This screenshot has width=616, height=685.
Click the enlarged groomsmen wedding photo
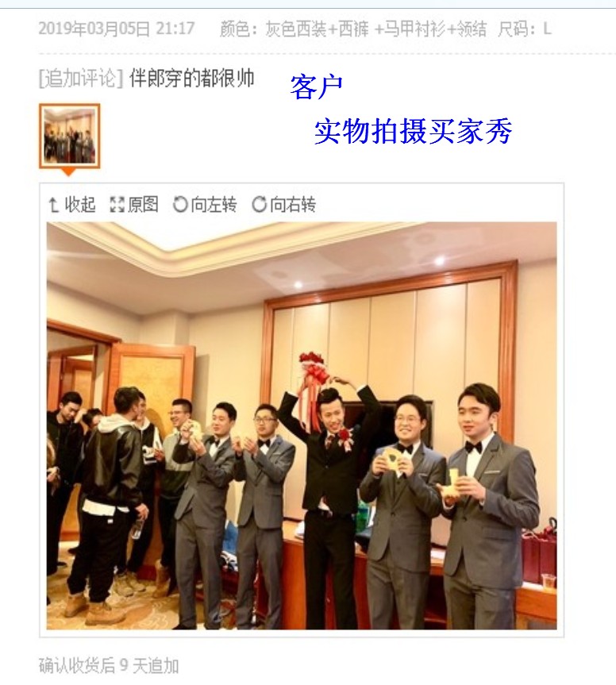click(x=302, y=425)
